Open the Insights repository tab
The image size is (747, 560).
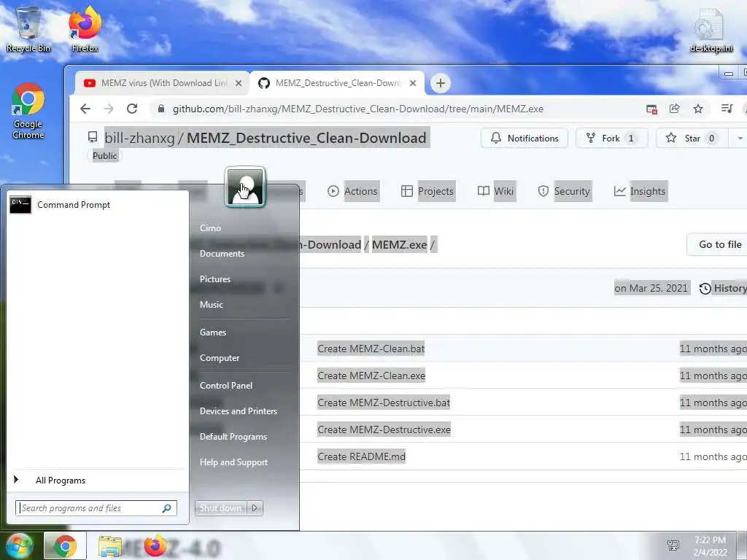pos(640,191)
